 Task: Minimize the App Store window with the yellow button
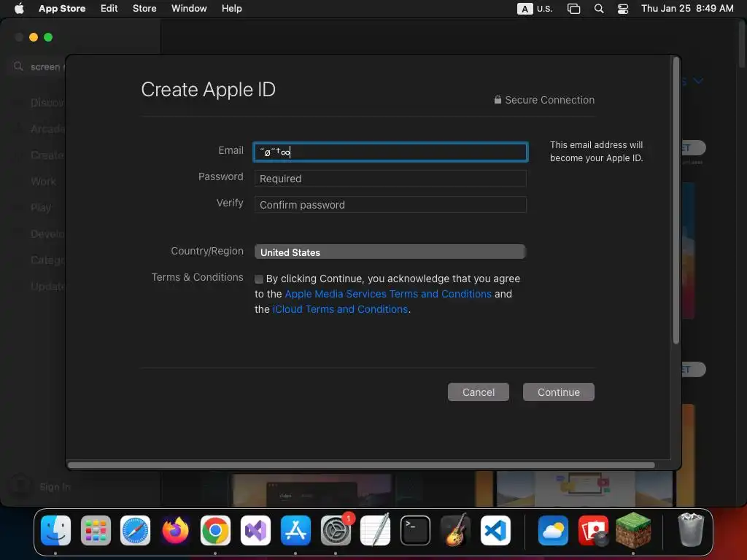pyautogui.click(x=34, y=37)
